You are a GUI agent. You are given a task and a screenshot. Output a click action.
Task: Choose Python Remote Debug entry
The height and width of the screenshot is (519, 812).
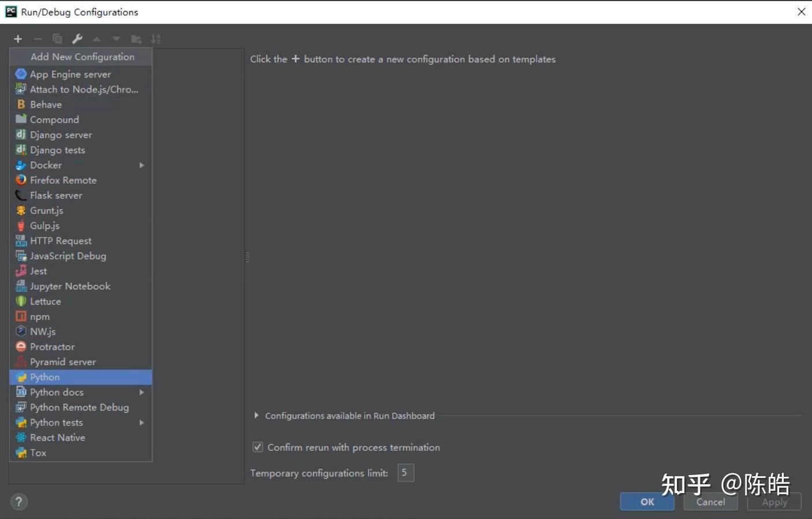tap(81, 407)
